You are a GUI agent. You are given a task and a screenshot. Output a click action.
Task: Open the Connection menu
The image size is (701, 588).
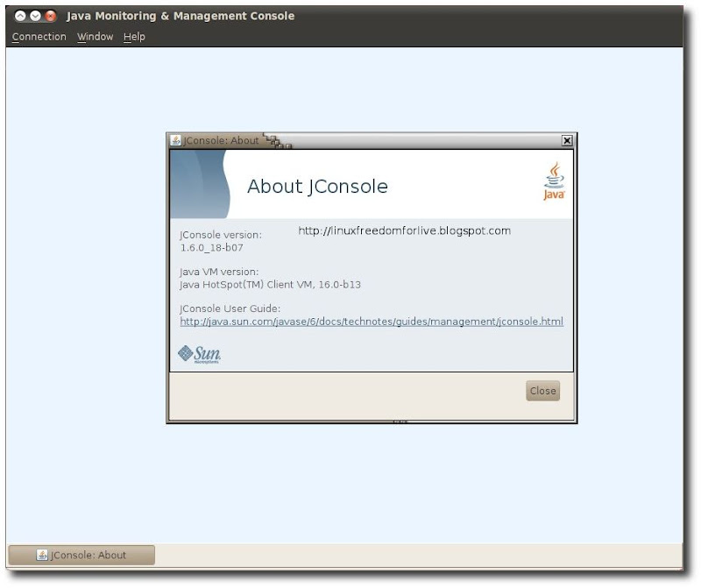[39, 36]
